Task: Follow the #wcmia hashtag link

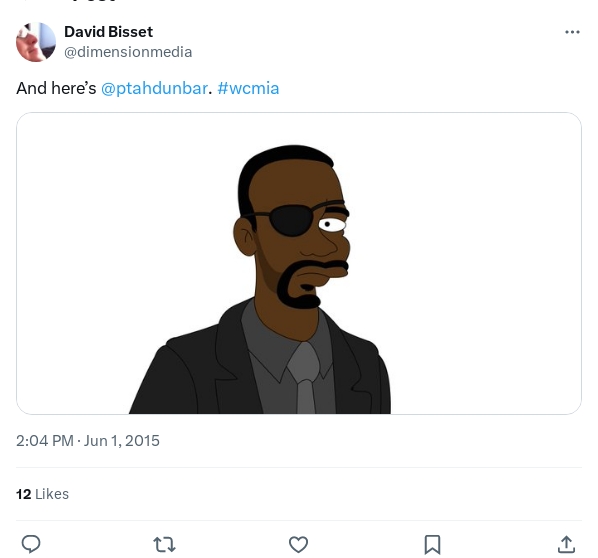Action: 248,88
